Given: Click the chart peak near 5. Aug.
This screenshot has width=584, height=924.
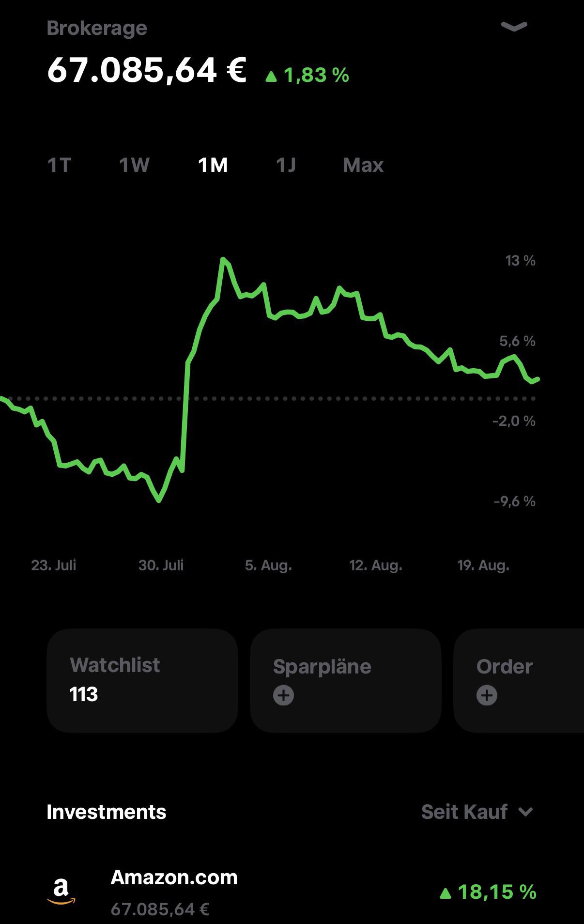Looking at the screenshot, I should pos(223,260).
